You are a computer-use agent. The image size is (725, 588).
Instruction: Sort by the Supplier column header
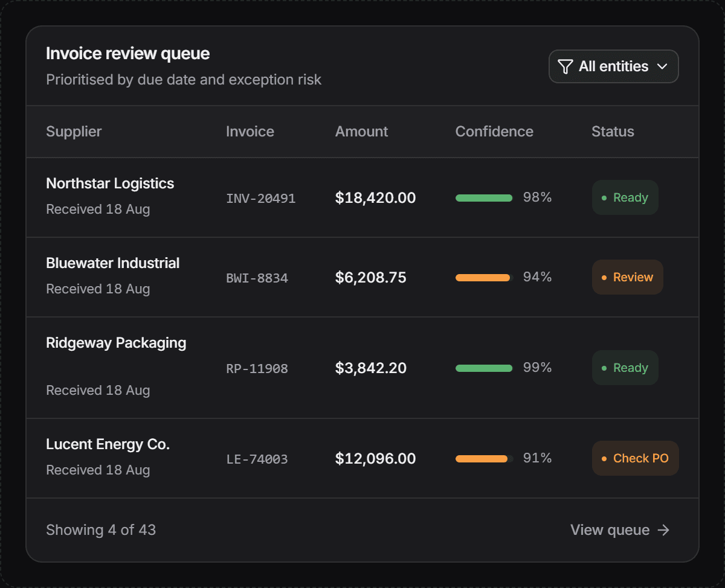pyautogui.click(x=74, y=132)
